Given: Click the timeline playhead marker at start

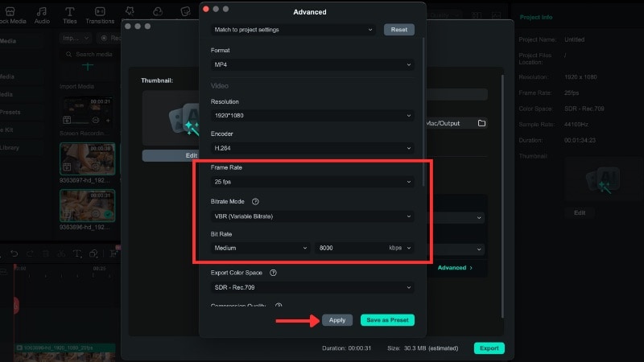Looking at the screenshot, I should click(x=15, y=268).
